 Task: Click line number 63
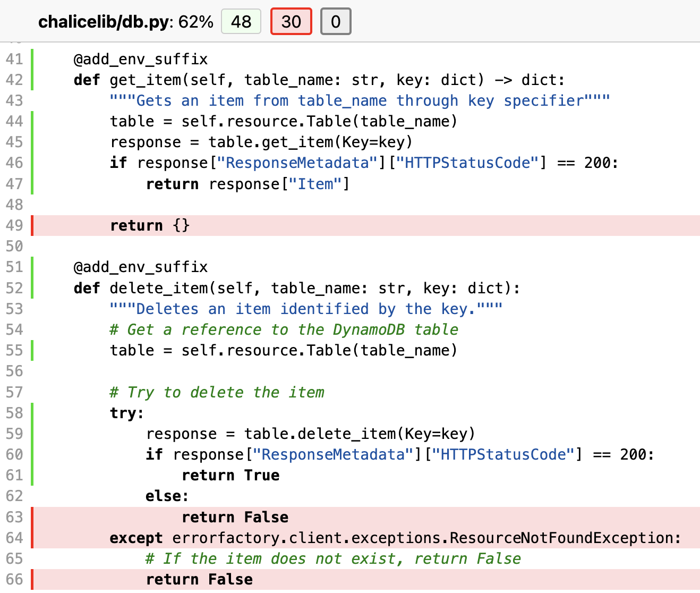click(x=14, y=517)
